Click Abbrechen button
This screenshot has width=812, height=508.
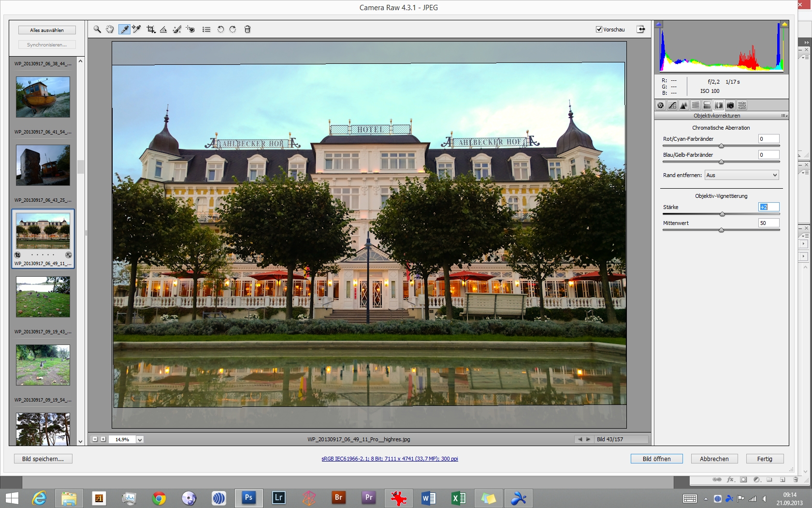(x=714, y=459)
